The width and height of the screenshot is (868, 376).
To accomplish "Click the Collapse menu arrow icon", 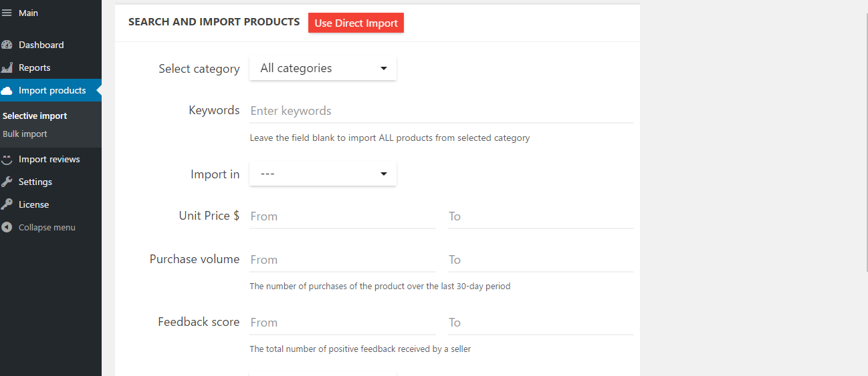I will [x=7, y=227].
